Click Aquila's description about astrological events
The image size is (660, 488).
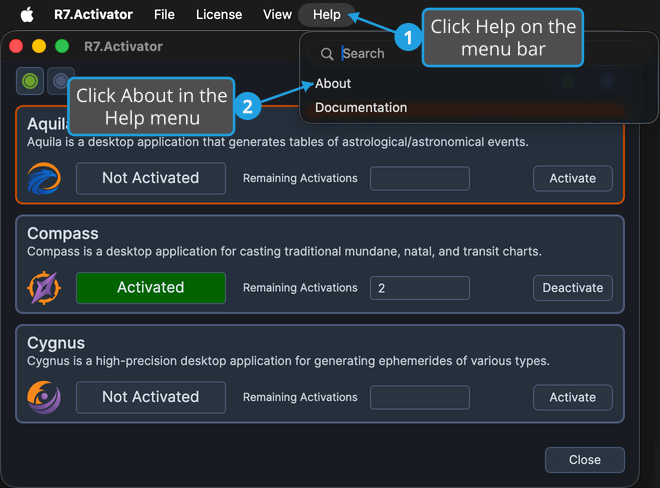click(x=278, y=142)
